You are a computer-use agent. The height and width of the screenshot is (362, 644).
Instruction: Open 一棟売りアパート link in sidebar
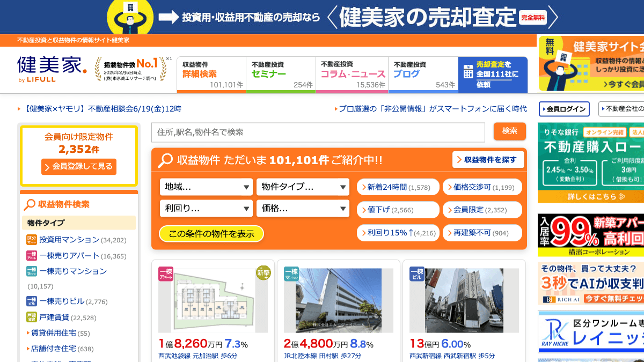(69, 256)
